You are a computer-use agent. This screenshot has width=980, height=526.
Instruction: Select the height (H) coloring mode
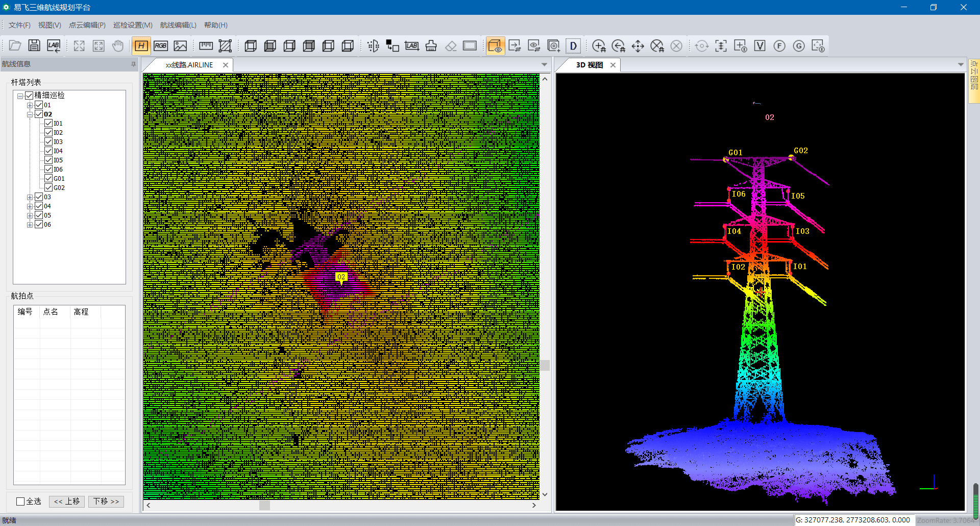click(x=141, y=45)
